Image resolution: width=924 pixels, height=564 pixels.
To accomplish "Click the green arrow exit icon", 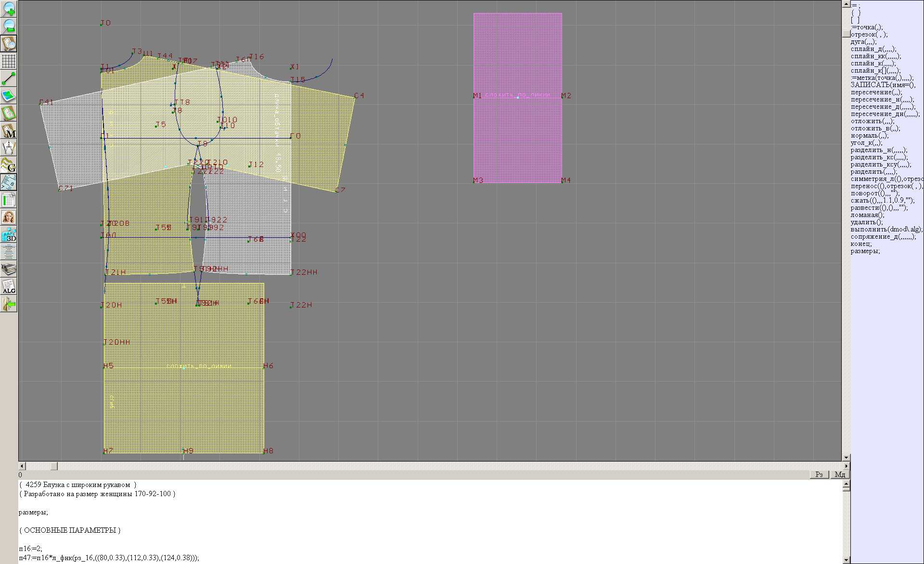I will [9, 304].
